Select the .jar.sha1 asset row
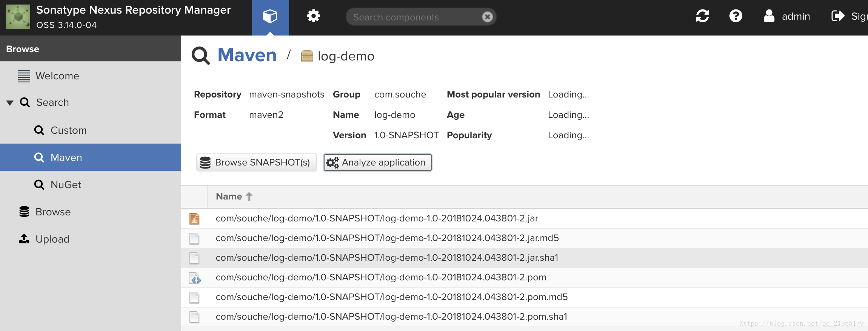Viewport: 868px width, 331px height. [525, 258]
